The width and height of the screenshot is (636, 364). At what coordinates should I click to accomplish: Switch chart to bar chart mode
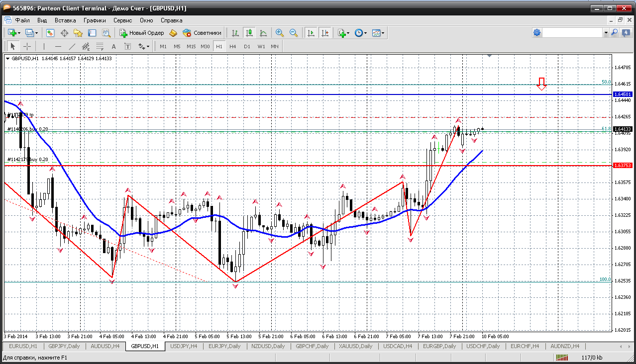(235, 33)
